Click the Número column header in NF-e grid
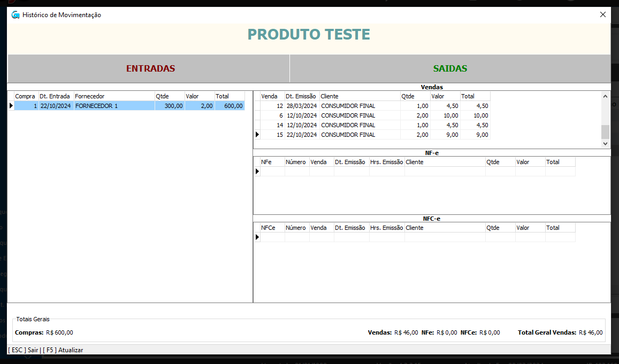 click(296, 162)
